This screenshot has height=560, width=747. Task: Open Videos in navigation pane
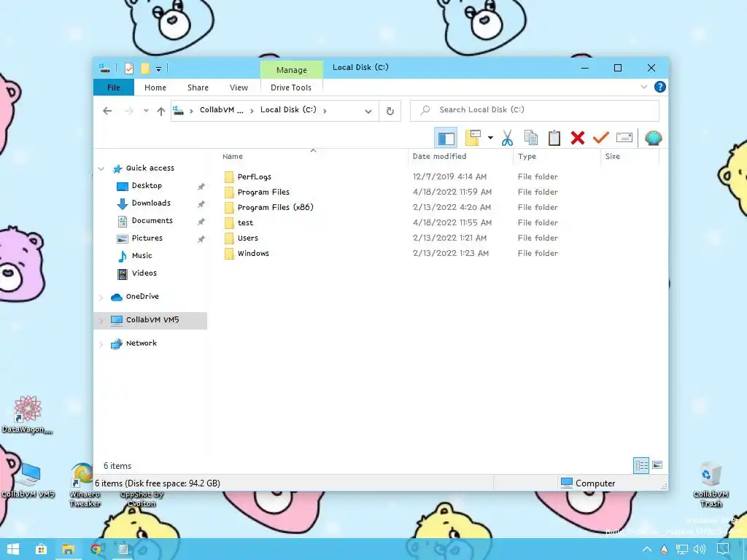click(x=144, y=273)
